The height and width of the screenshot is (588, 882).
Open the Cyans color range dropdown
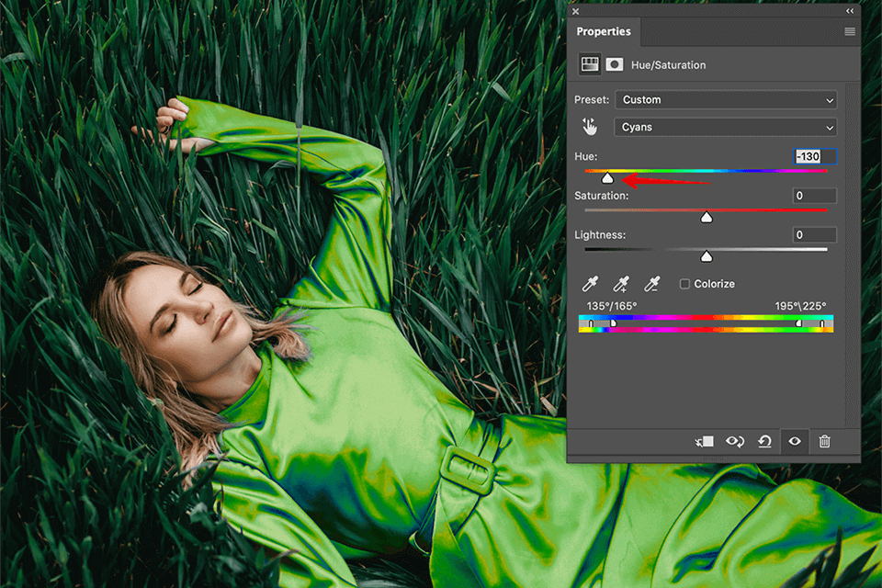coord(726,127)
